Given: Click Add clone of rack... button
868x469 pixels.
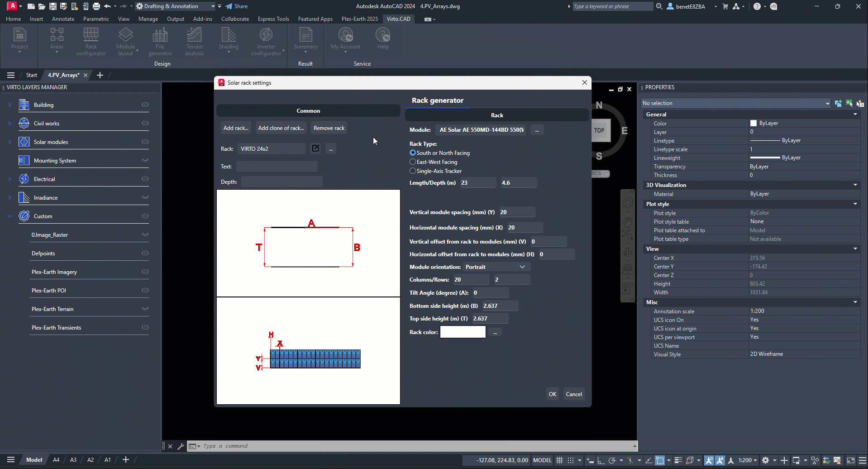Looking at the screenshot, I should coord(281,128).
